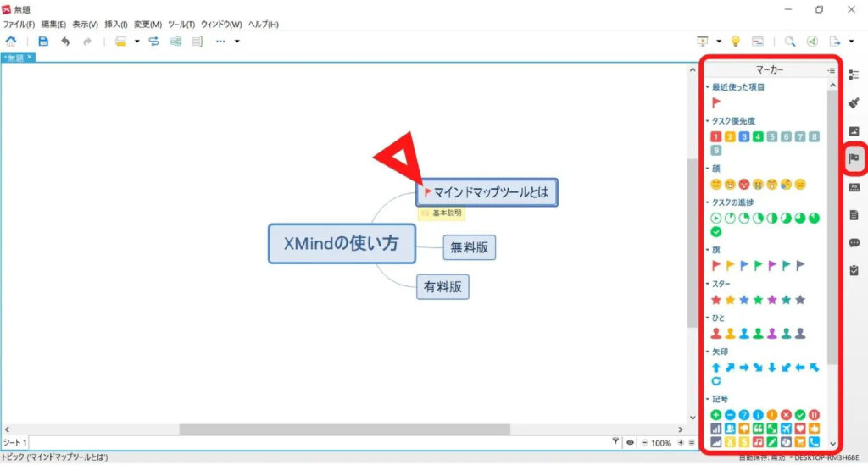This screenshot has width=868, height=465.
Task: Click the 基本説明 label under the topic
Action: [441, 213]
